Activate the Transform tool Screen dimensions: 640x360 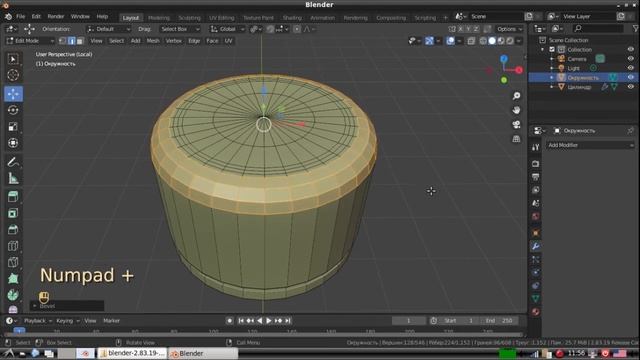[x=13, y=143]
